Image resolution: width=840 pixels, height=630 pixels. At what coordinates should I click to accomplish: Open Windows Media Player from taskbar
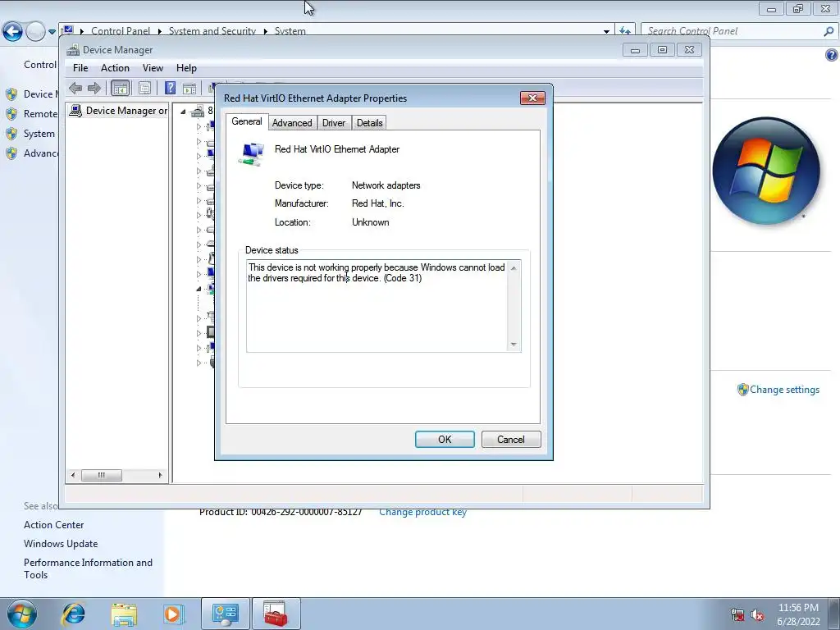[x=173, y=614]
